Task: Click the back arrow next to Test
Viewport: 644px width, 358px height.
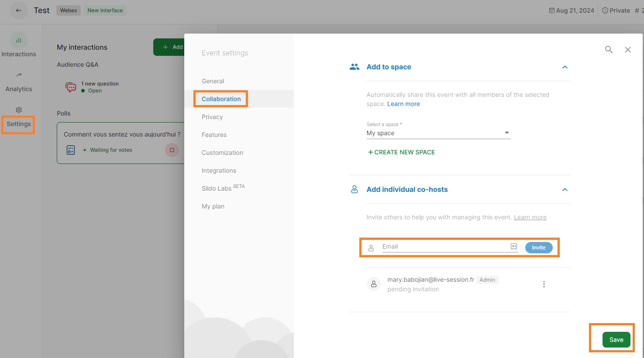Action: pos(18,10)
